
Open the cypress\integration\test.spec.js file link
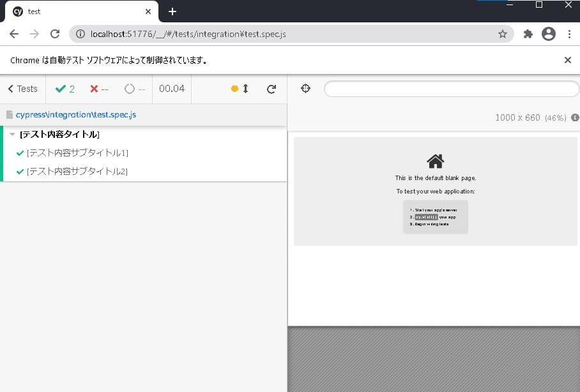[x=76, y=115]
